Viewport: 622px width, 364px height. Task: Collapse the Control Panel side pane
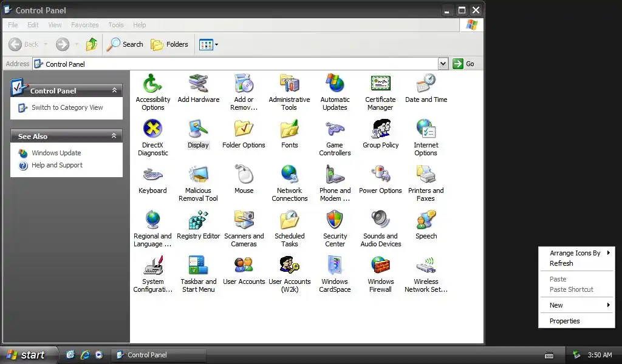click(114, 90)
